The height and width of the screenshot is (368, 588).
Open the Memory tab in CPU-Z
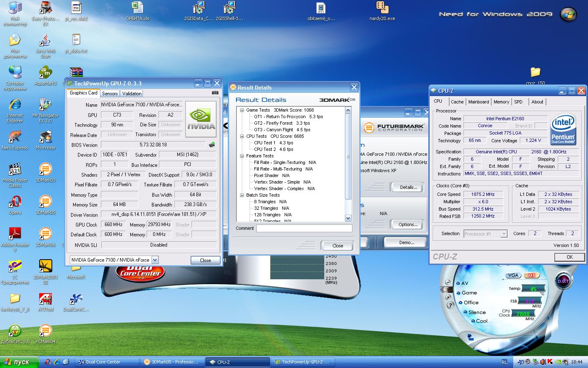(501, 102)
